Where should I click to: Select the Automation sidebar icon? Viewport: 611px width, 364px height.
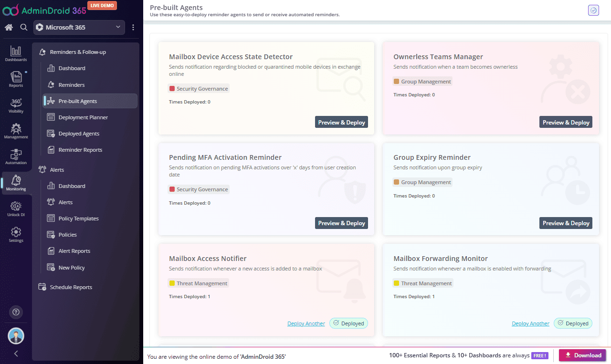tap(16, 156)
